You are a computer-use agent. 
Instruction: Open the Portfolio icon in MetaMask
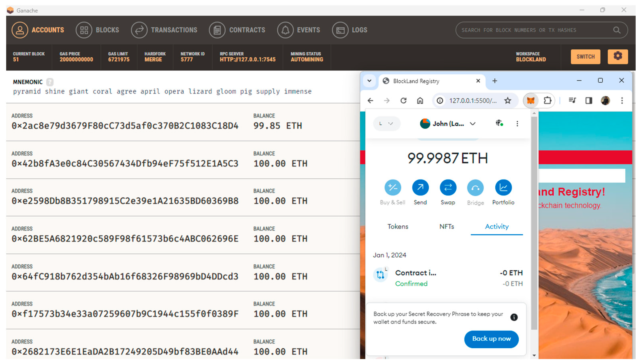(503, 187)
